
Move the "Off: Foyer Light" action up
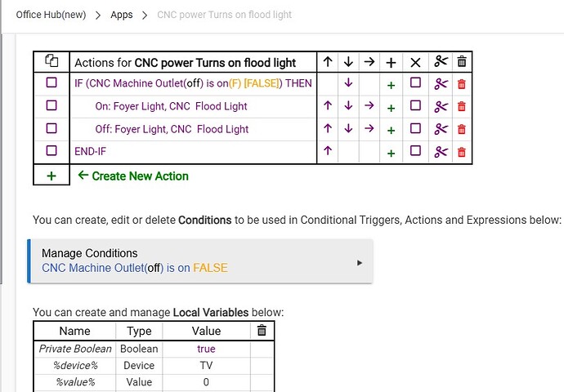point(328,129)
